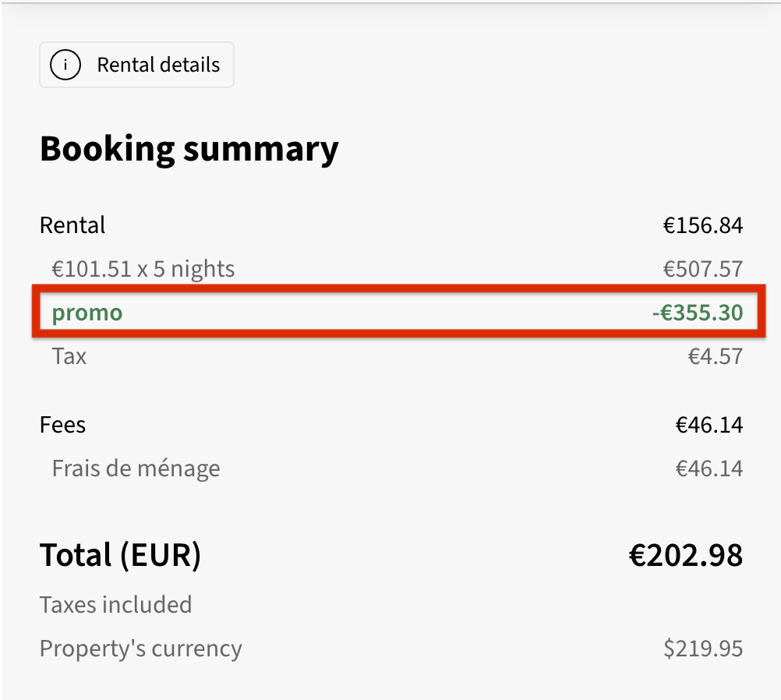Select the Rental row label
Screen dimensions: 781x700
click(x=72, y=226)
